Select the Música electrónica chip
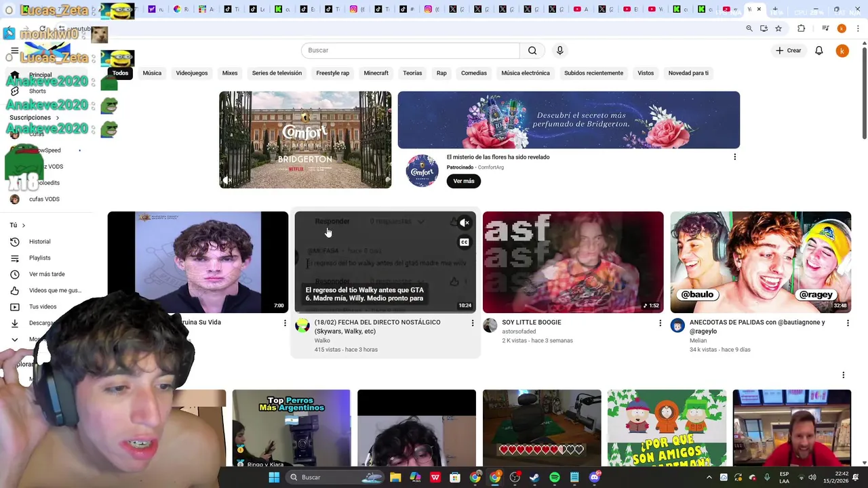This screenshot has height=488, width=868. click(526, 73)
